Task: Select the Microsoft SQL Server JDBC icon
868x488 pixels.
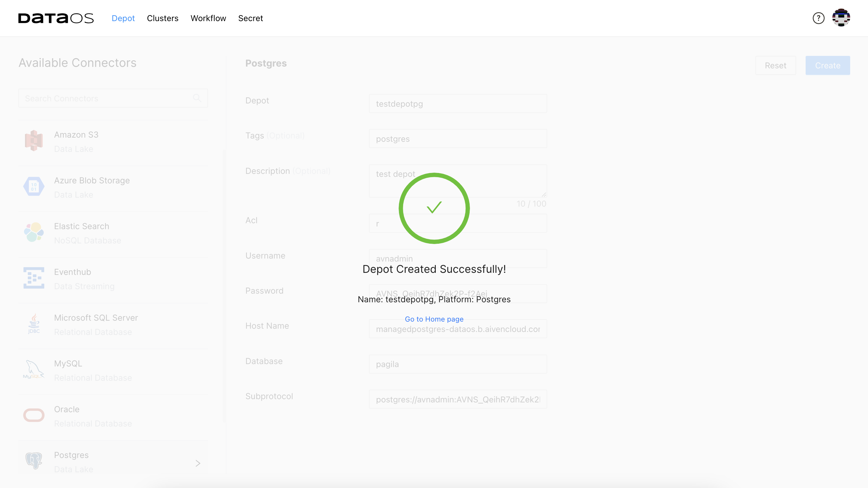Action: click(34, 324)
